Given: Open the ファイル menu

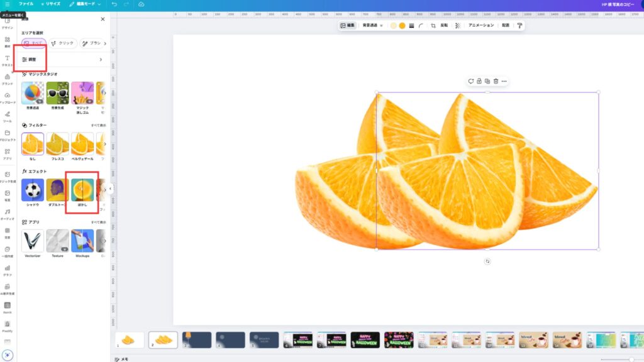Looking at the screenshot, I should click(x=26, y=4).
